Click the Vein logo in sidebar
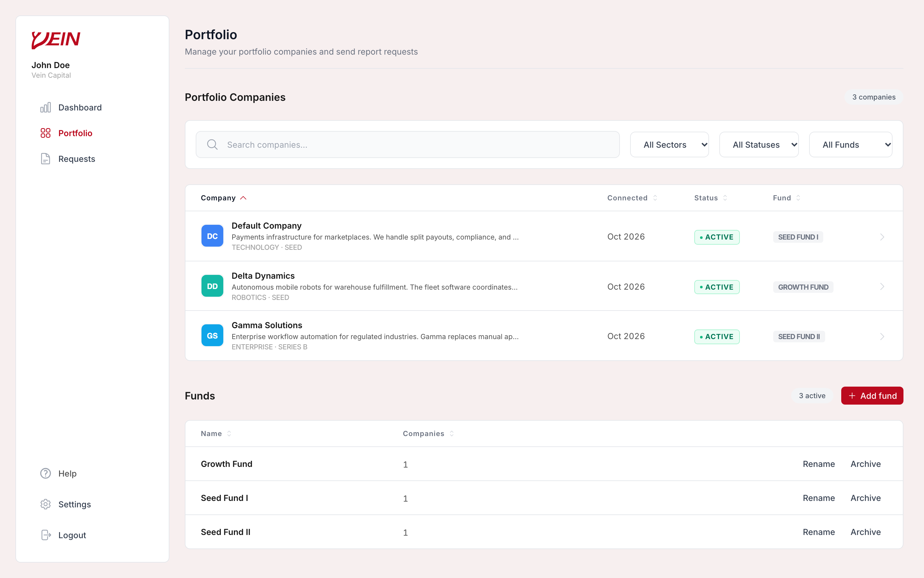Image resolution: width=924 pixels, height=578 pixels. (56, 40)
